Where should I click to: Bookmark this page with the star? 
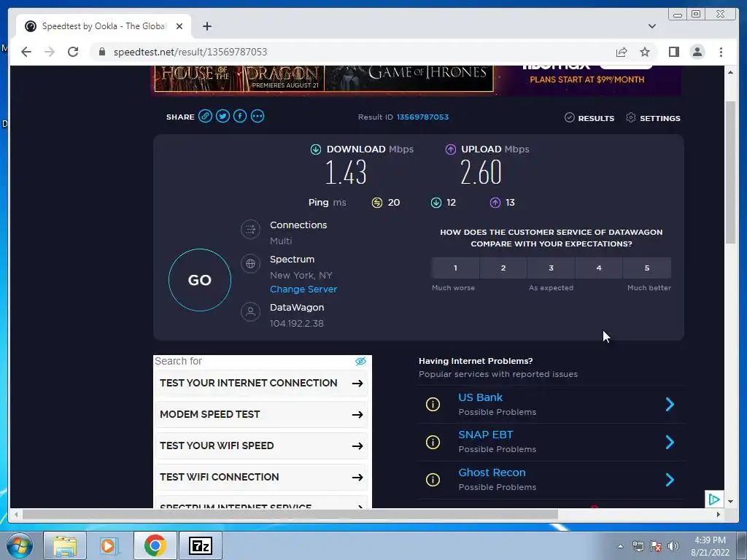pos(645,52)
